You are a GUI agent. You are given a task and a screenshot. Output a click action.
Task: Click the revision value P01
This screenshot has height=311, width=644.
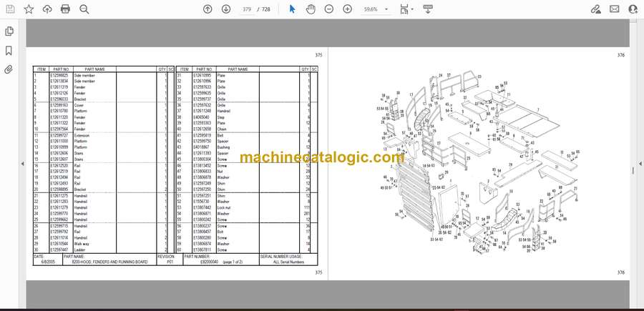click(x=170, y=262)
